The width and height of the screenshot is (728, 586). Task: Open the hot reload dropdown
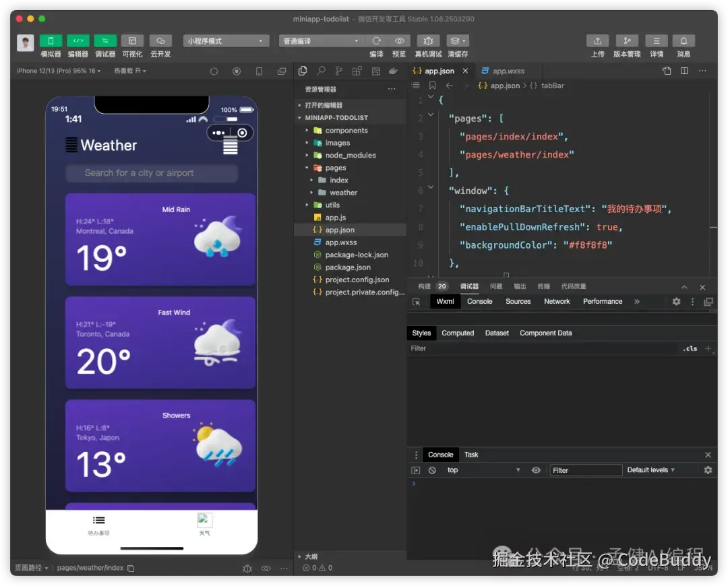tap(130, 71)
